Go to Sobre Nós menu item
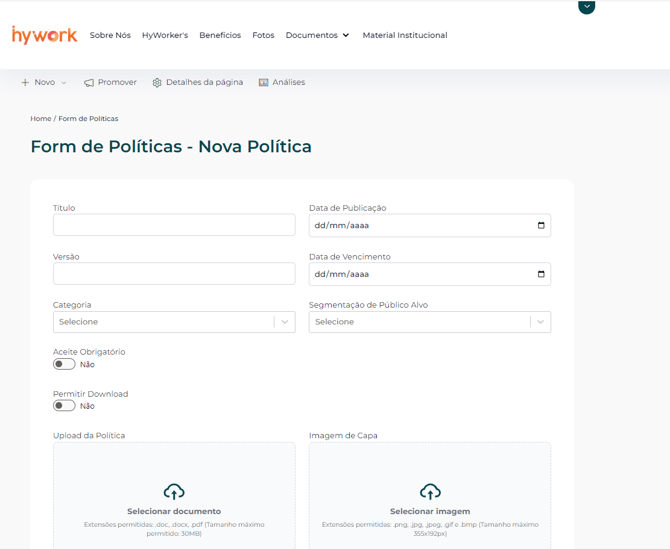The width and height of the screenshot is (670, 549). click(x=110, y=35)
